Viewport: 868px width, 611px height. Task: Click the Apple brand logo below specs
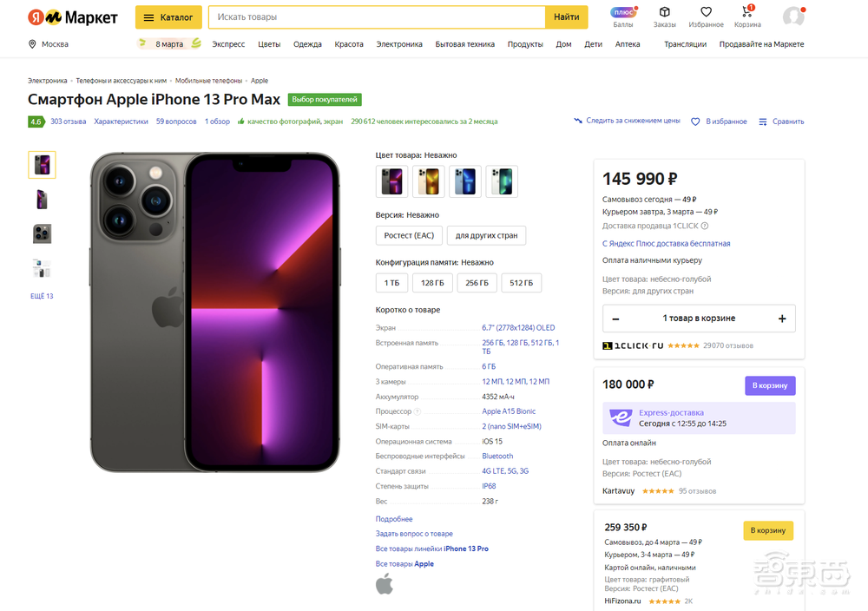pyautogui.click(x=385, y=584)
